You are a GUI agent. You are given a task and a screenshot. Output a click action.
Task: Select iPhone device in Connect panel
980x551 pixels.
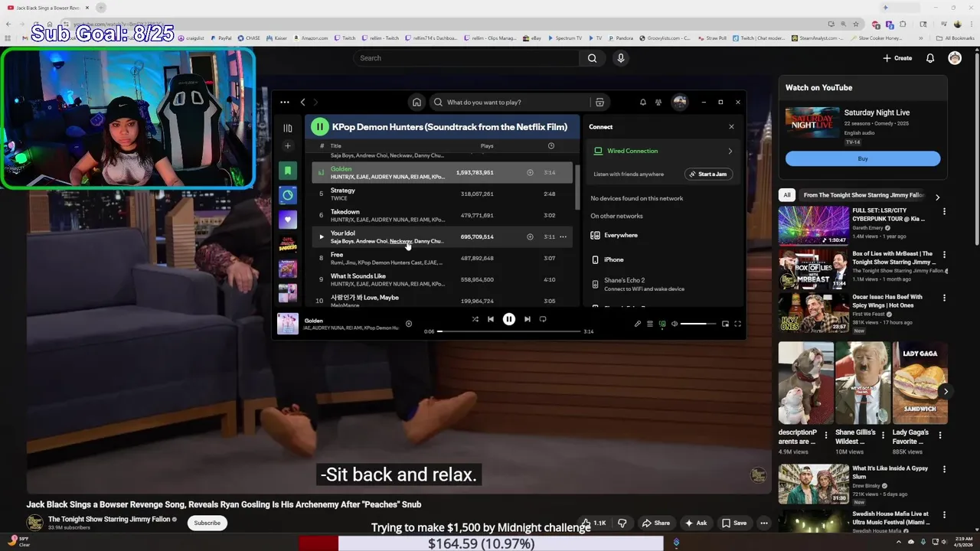point(663,259)
